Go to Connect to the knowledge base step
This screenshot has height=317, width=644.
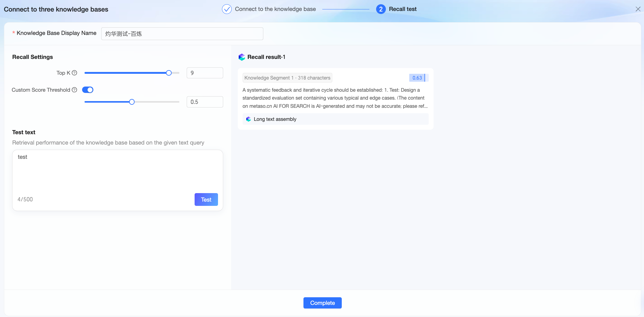click(275, 9)
